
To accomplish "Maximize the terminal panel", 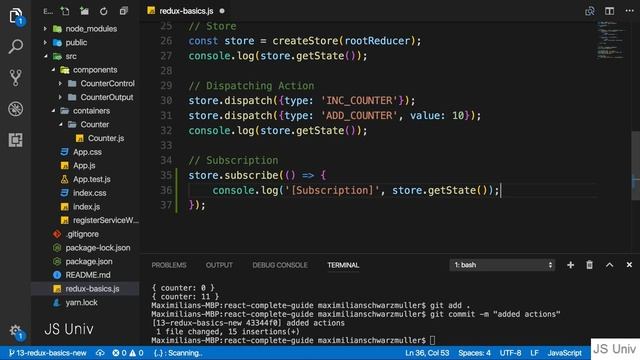I will pos(609,265).
